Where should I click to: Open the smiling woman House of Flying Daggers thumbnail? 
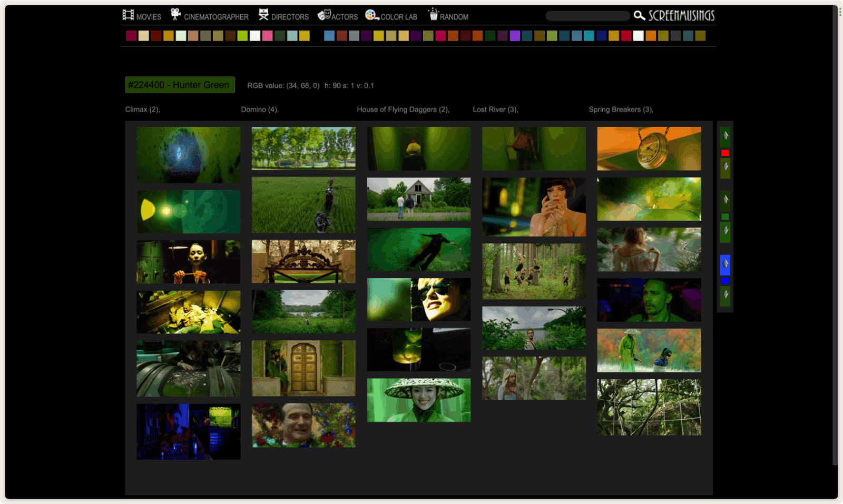click(418, 400)
